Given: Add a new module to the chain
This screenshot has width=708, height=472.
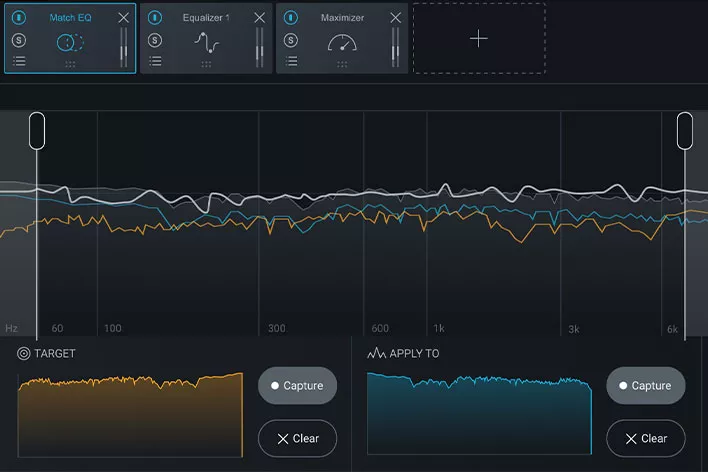Looking at the screenshot, I should coord(479,38).
